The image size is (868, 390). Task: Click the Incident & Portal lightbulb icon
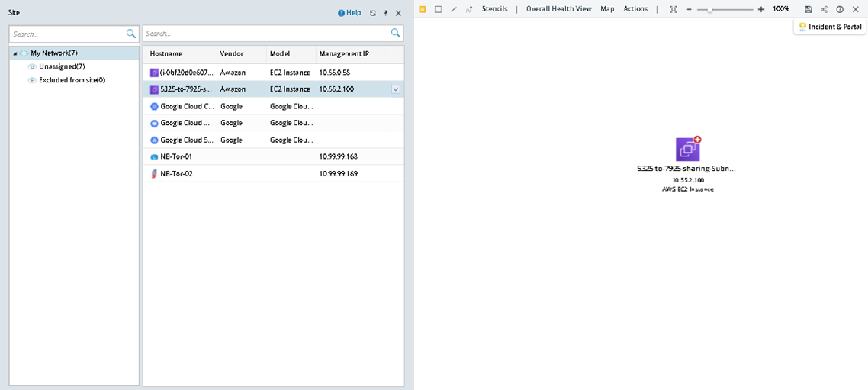[x=802, y=27]
